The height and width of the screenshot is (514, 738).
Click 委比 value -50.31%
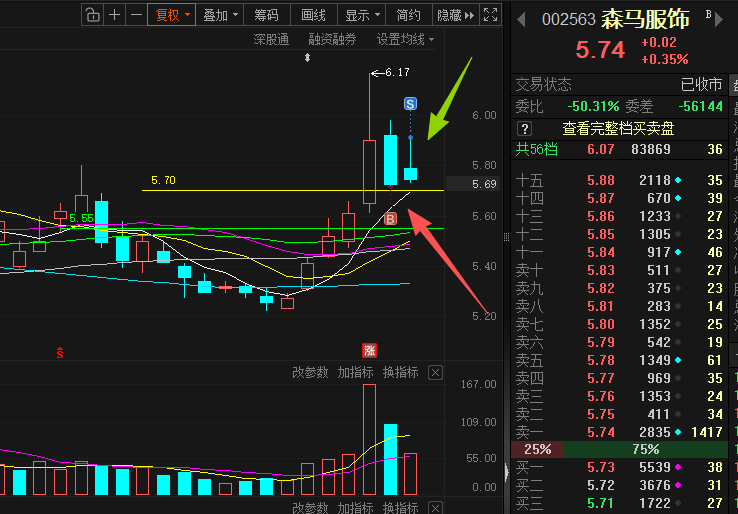pos(593,106)
